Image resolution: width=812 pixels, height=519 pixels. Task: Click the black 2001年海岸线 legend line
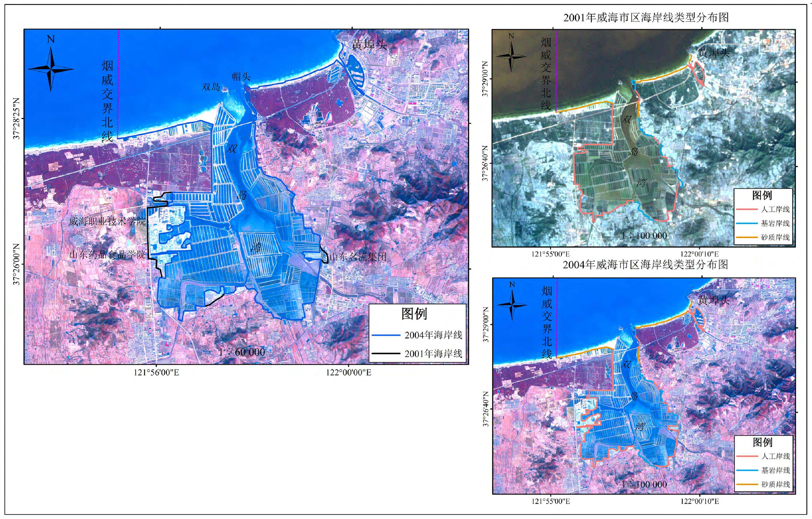386,354
